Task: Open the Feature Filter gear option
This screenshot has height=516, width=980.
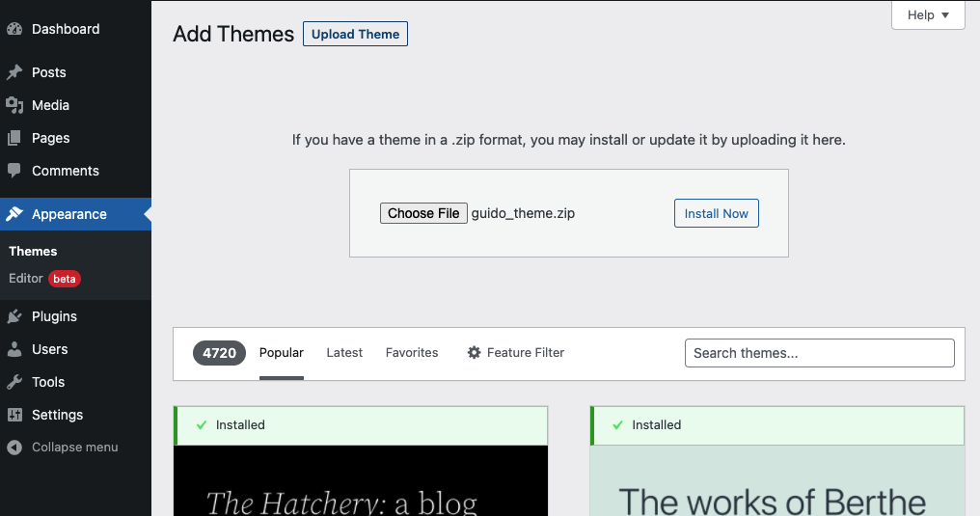Action: (x=516, y=353)
